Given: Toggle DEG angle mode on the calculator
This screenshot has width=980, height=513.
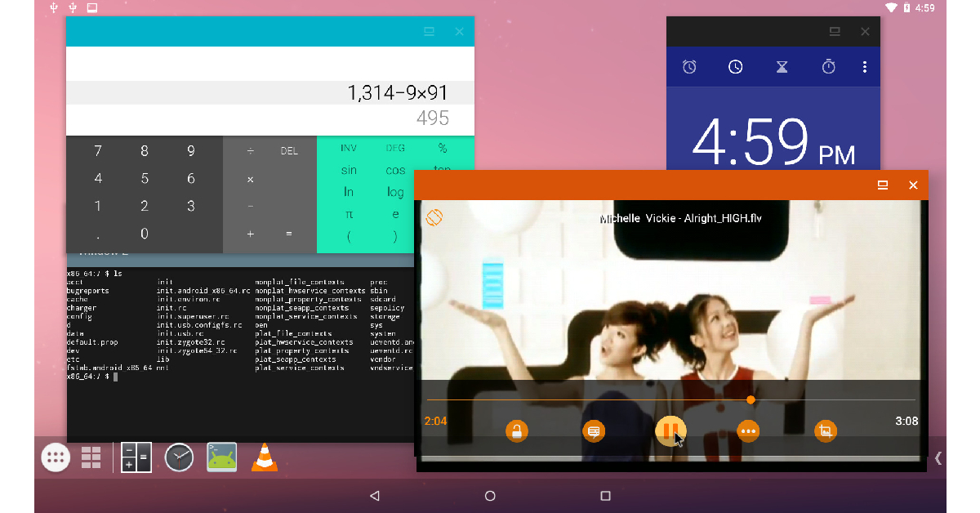Looking at the screenshot, I should point(394,147).
